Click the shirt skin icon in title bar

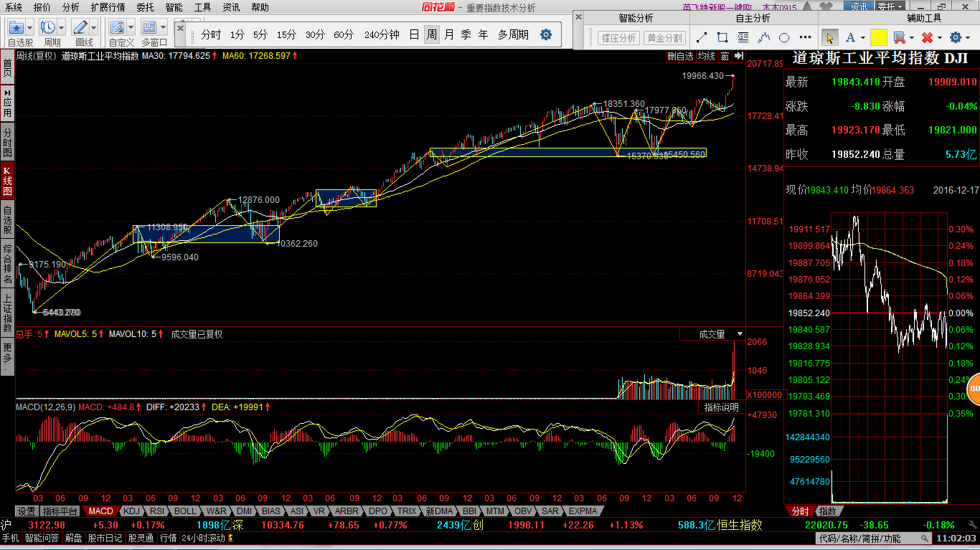(x=825, y=7)
